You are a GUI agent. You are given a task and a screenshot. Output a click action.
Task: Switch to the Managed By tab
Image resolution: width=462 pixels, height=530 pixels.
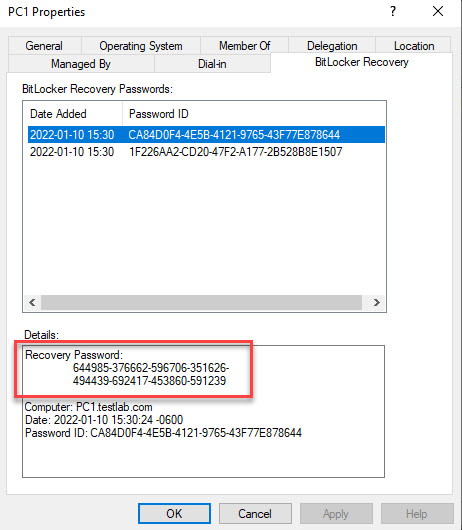tap(81, 64)
